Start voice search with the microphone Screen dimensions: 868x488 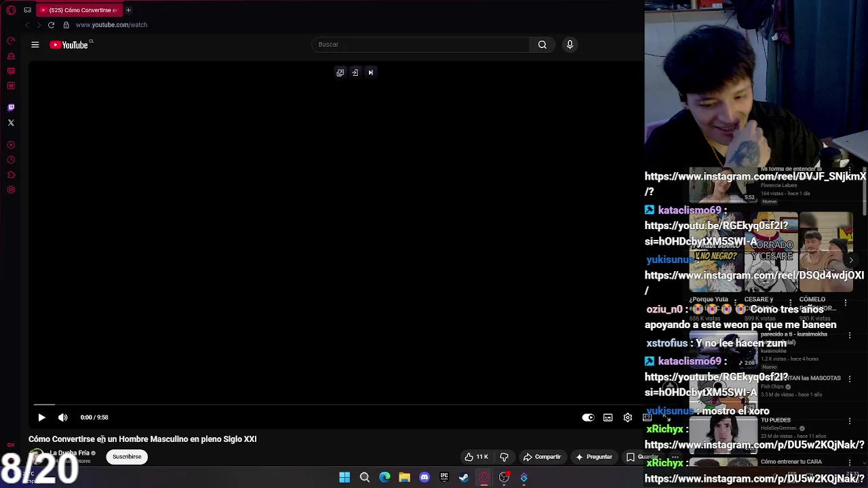tap(570, 45)
